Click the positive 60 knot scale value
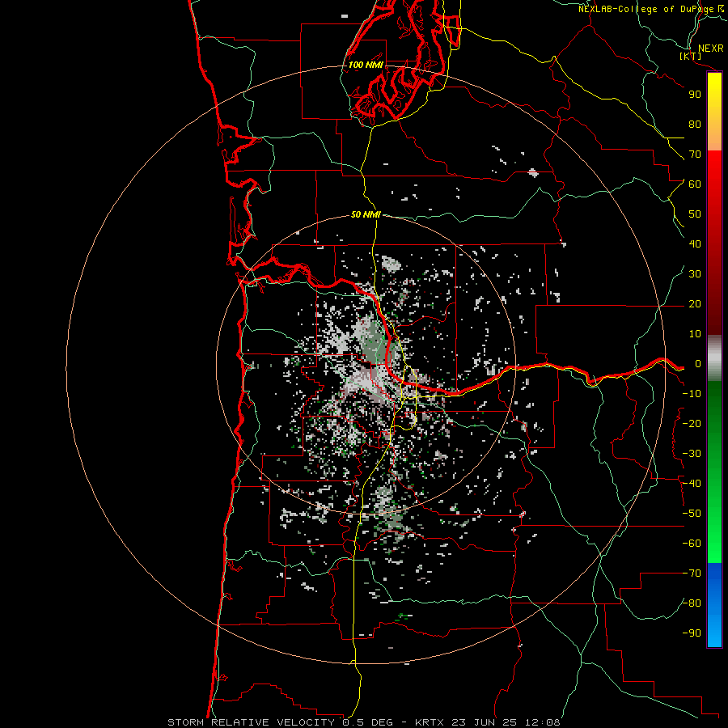This screenshot has width=728, height=728. 695,184
